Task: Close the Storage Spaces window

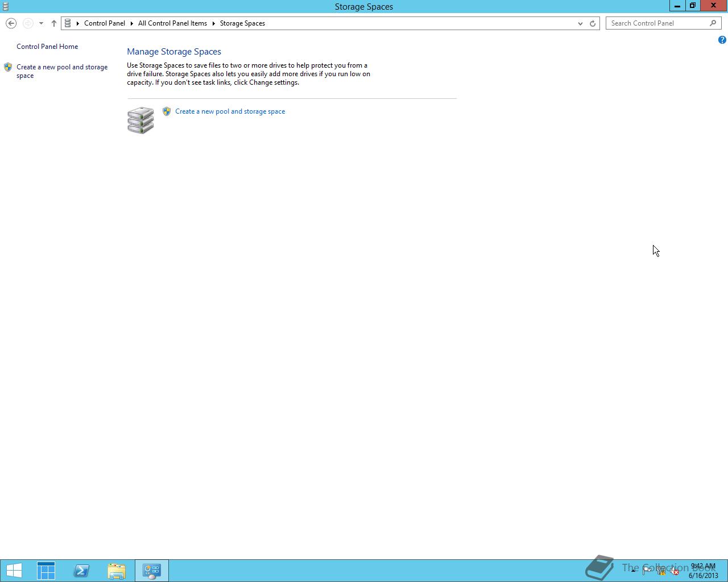Action: click(x=713, y=6)
